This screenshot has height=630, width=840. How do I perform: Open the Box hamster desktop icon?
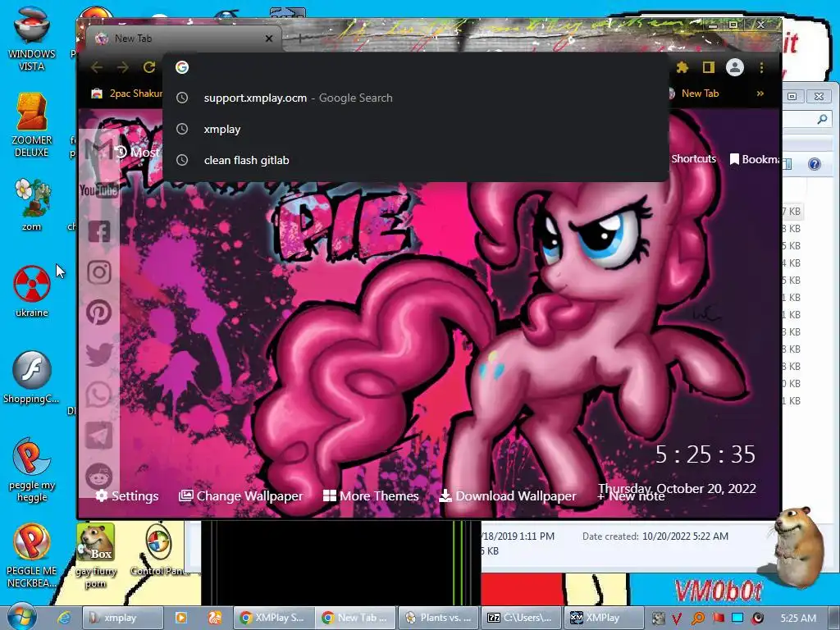(96, 557)
